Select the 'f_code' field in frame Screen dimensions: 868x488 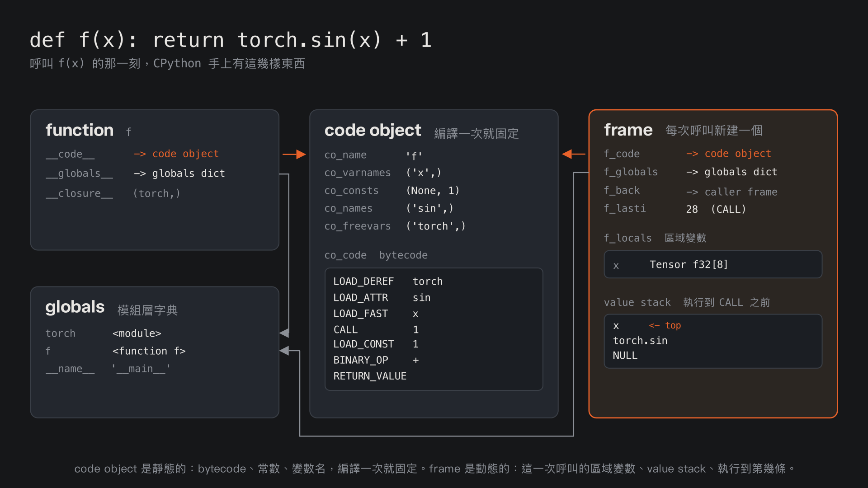coord(622,154)
